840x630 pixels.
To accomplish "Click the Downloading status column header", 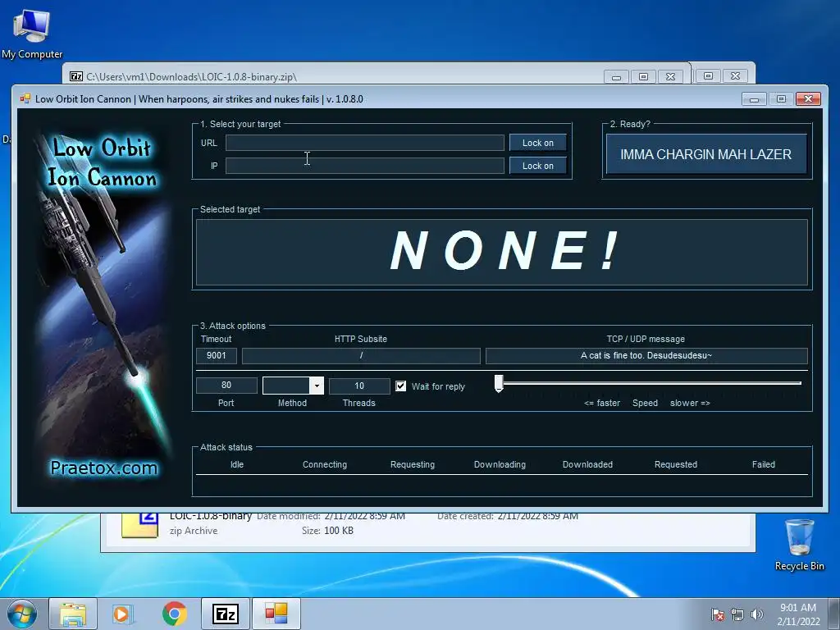I will click(x=500, y=464).
